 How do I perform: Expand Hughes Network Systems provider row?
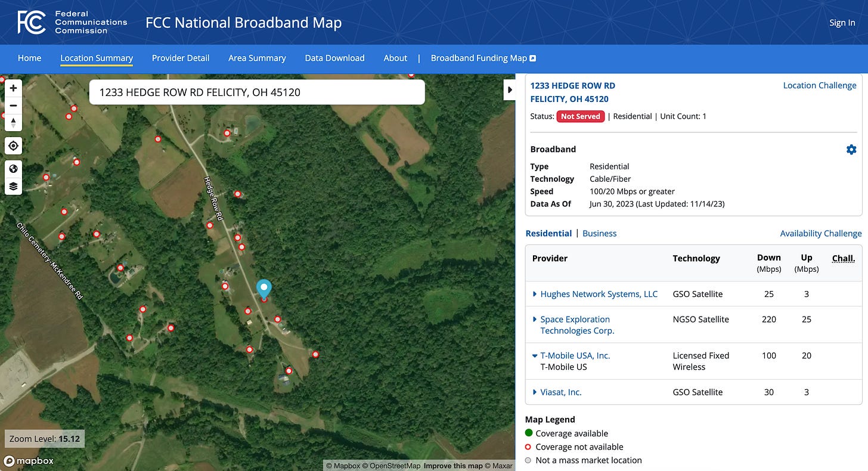click(x=535, y=294)
